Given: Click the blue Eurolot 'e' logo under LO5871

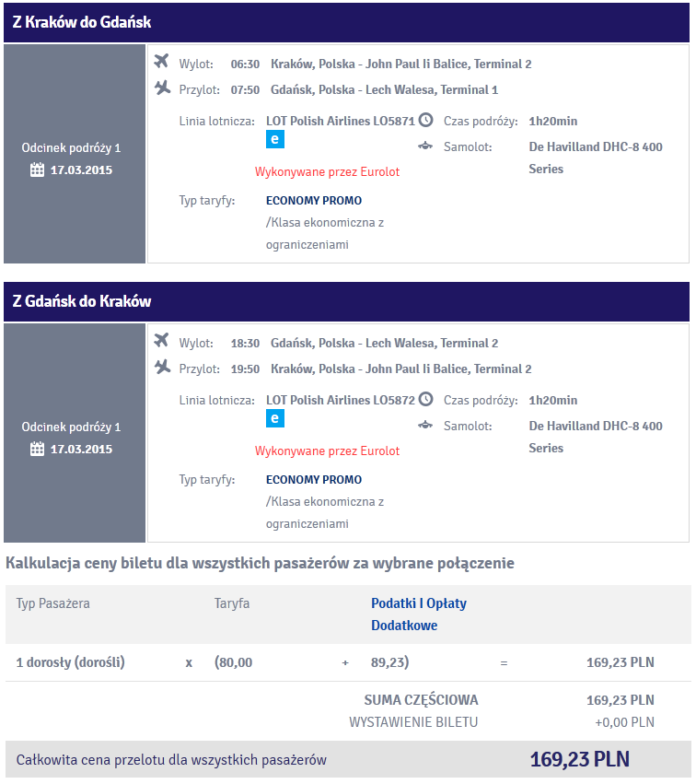Looking at the screenshot, I should tap(274, 139).
